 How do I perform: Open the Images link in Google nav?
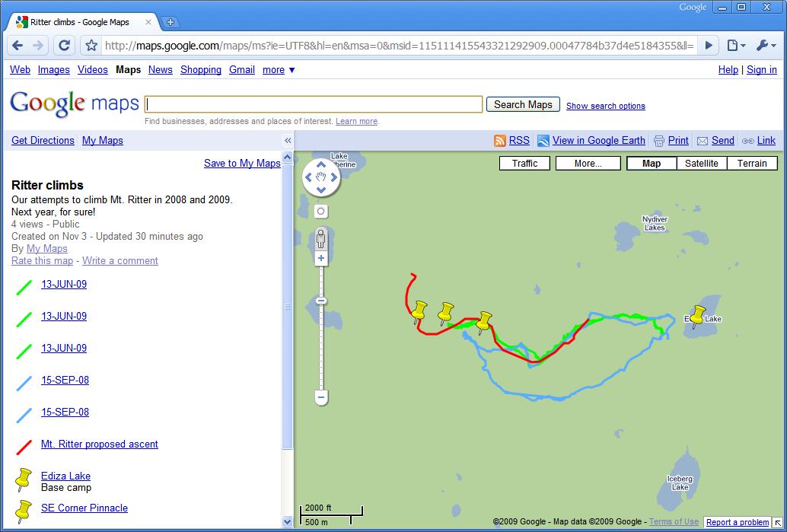click(54, 70)
